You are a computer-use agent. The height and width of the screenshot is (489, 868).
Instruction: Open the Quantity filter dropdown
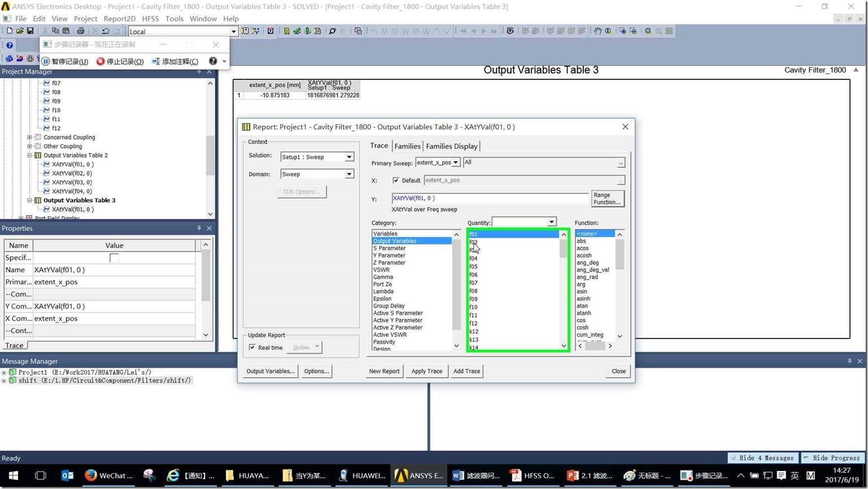click(x=552, y=222)
